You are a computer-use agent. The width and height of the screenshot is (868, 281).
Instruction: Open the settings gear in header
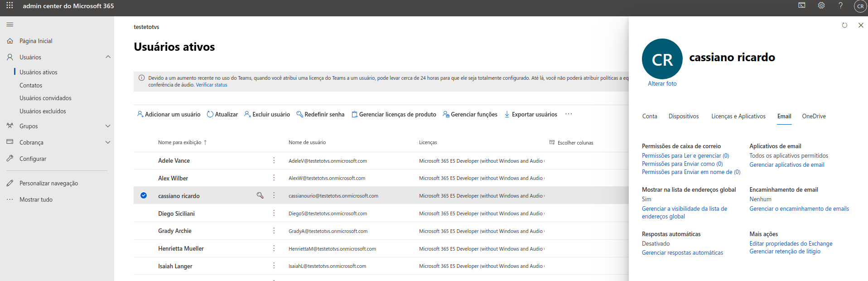tap(821, 5)
